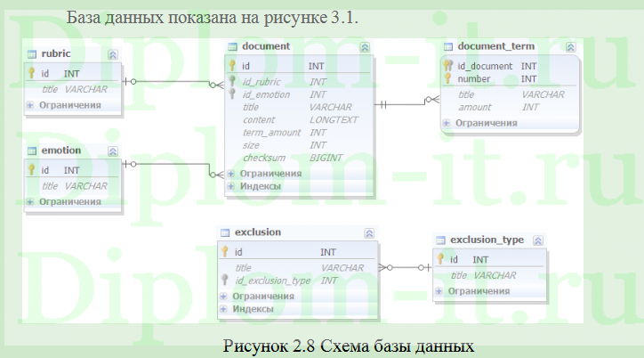Viewport: 644px width, 358px height.
Task: Click primary key icon of emotion id
Action: (x=31, y=170)
